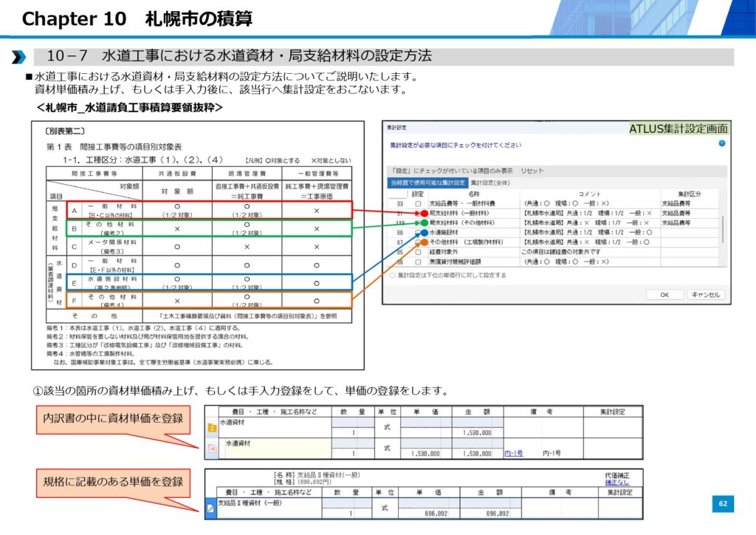The height and width of the screenshot is (535, 756).
Task: Click the red dot marker for 局支給材料(一般材料)
Action: pos(425,214)
